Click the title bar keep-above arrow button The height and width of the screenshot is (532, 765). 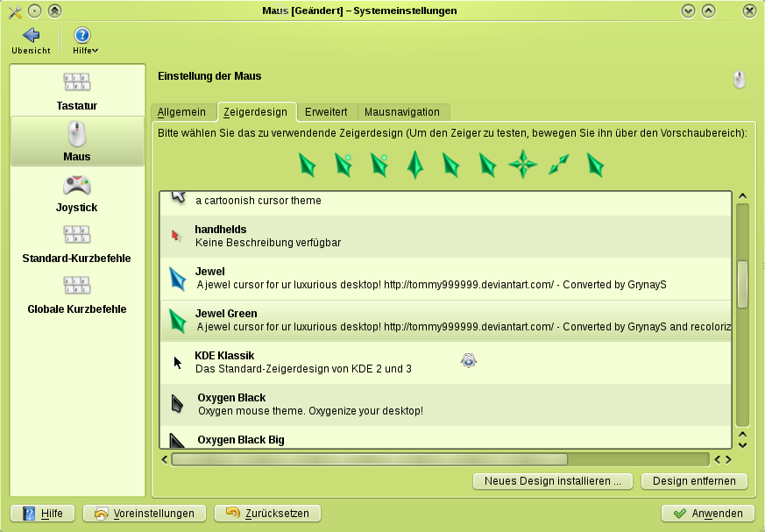coord(54,11)
